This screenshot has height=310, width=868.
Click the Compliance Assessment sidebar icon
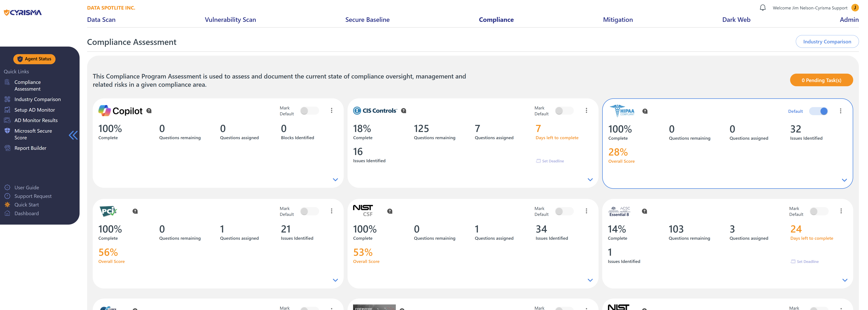click(7, 82)
